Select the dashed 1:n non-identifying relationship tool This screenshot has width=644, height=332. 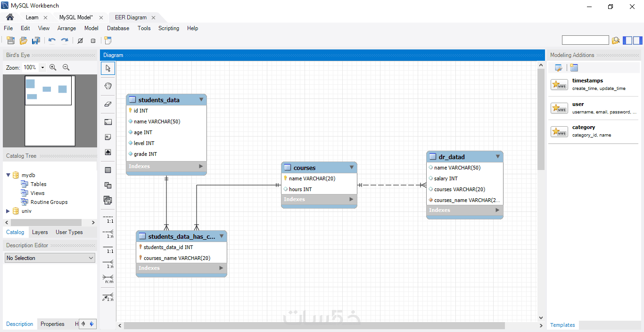pyautogui.click(x=108, y=234)
